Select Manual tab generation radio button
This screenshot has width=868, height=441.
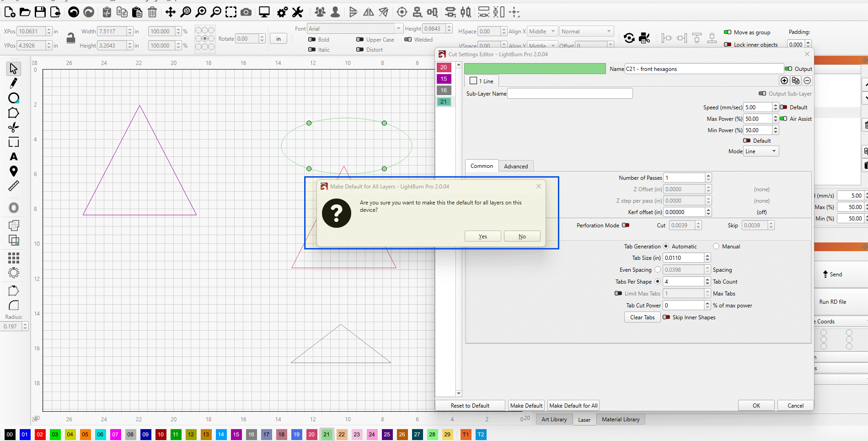[716, 246]
